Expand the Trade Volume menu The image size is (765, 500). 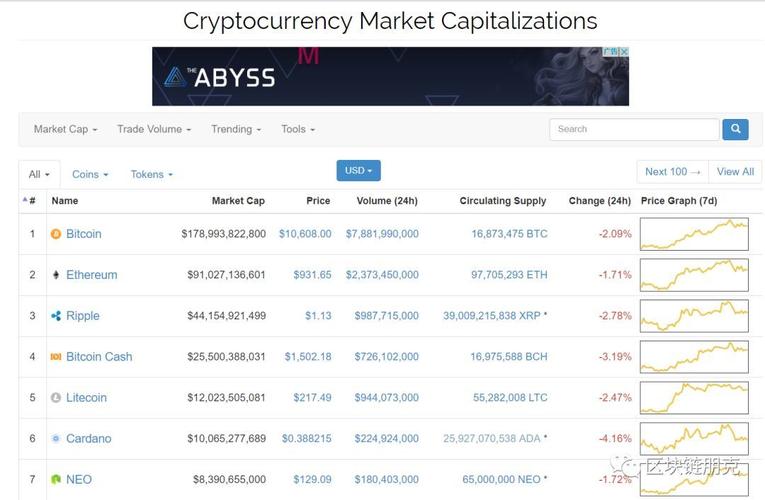[153, 129]
